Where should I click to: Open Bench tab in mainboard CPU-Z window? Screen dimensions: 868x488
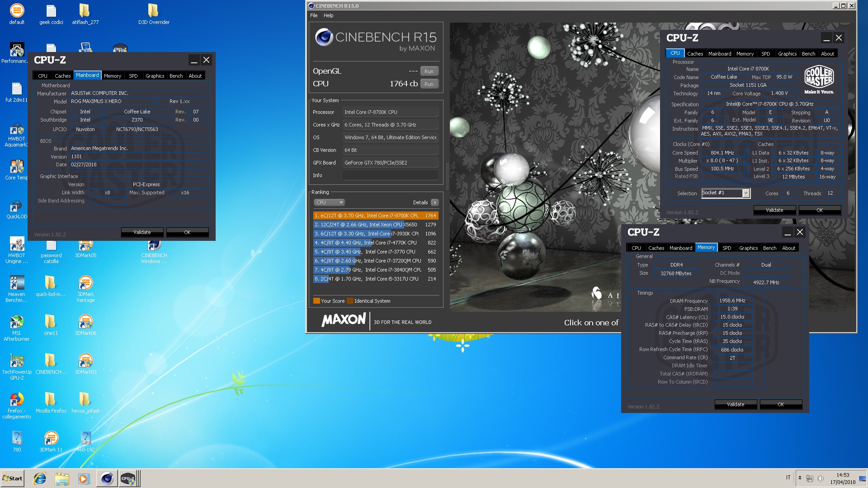176,76
